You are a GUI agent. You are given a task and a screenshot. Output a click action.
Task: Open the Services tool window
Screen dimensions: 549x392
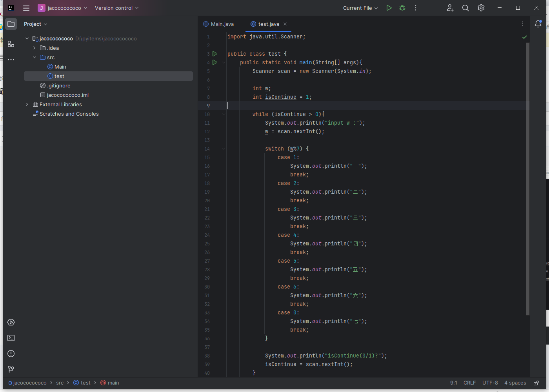11,322
